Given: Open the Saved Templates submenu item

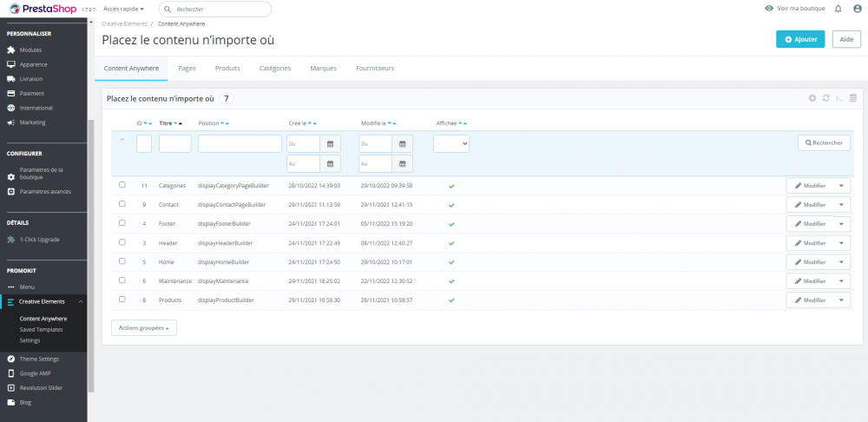Looking at the screenshot, I should 41,329.
